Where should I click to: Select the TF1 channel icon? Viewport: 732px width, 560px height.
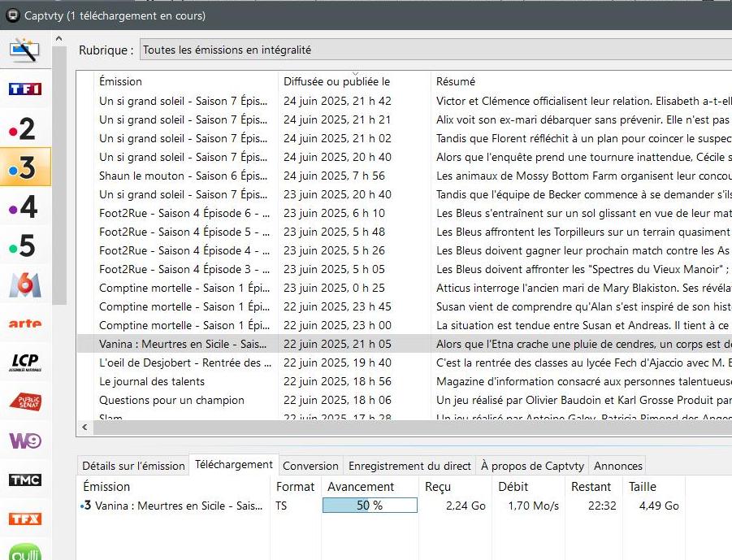[x=25, y=89]
